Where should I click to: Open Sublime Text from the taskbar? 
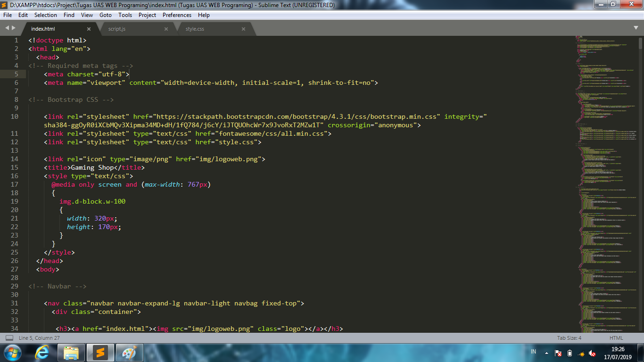pos(100,352)
